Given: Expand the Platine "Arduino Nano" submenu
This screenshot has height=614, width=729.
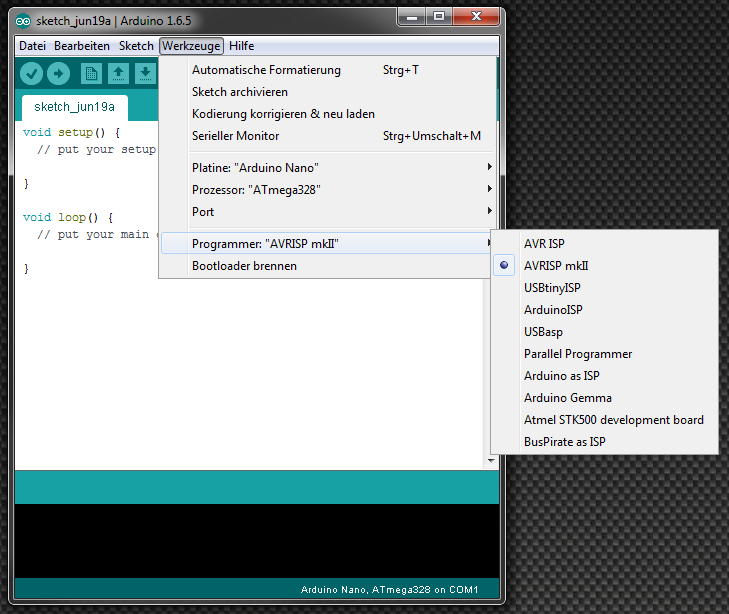Looking at the screenshot, I should point(327,167).
